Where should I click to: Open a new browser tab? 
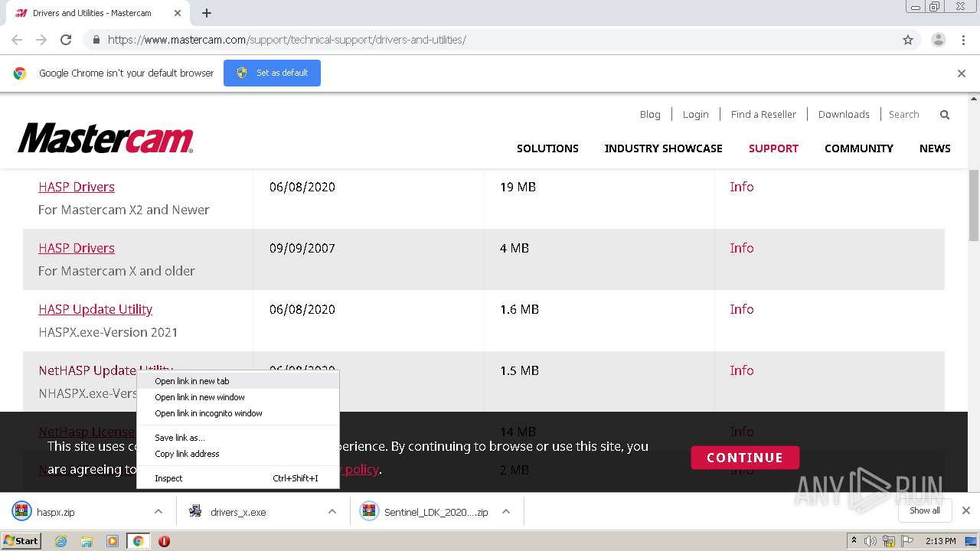tap(207, 13)
